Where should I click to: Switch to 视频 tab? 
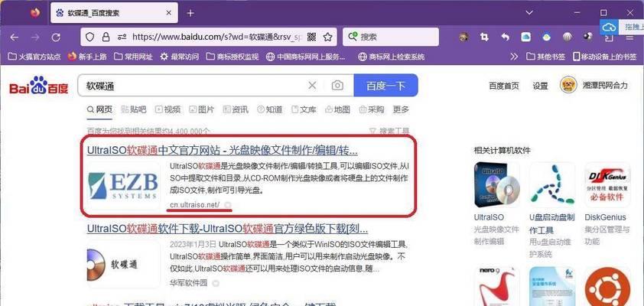[168, 109]
